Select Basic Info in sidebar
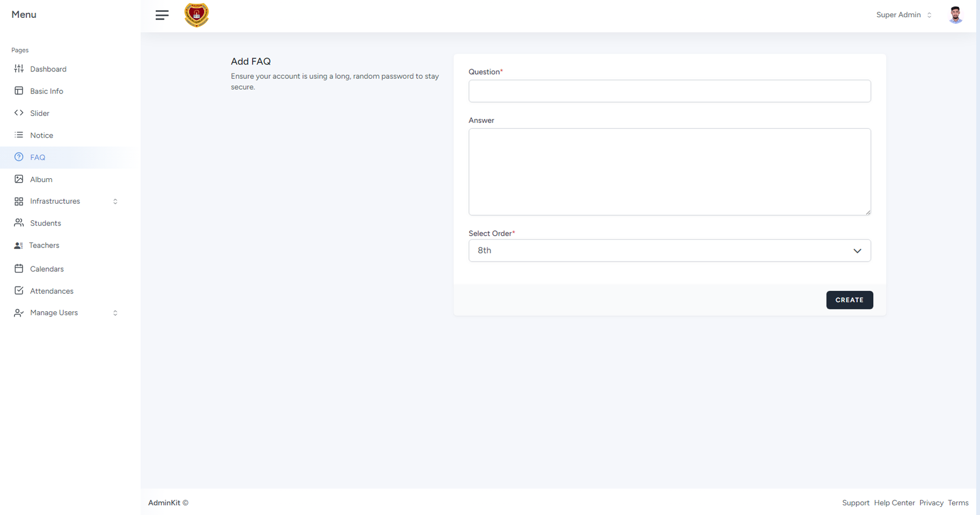 click(46, 91)
